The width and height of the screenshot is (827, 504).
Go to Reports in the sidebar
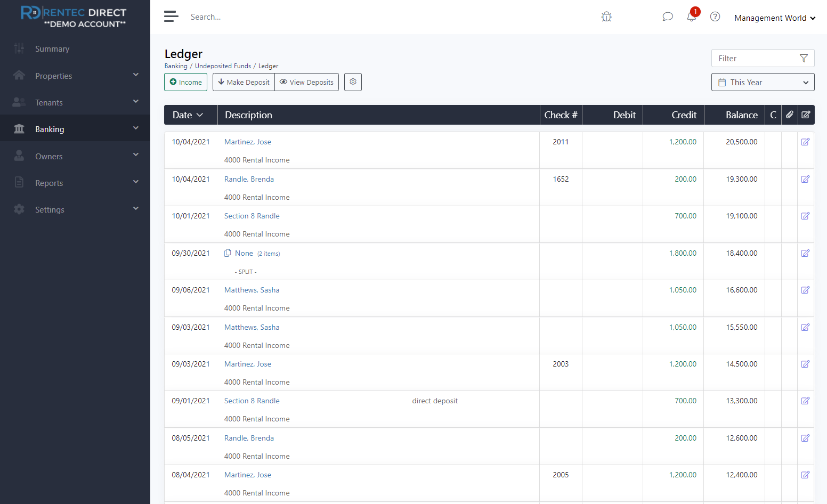(49, 182)
